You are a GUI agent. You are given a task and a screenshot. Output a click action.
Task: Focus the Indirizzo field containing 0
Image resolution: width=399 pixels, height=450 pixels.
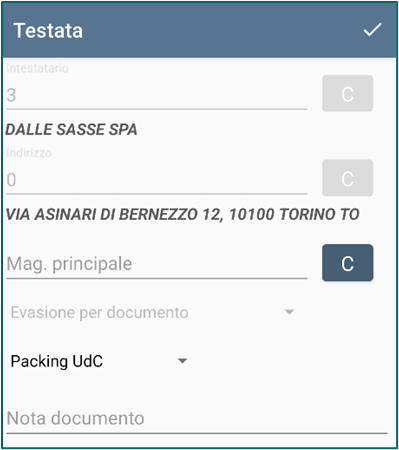click(x=157, y=180)
